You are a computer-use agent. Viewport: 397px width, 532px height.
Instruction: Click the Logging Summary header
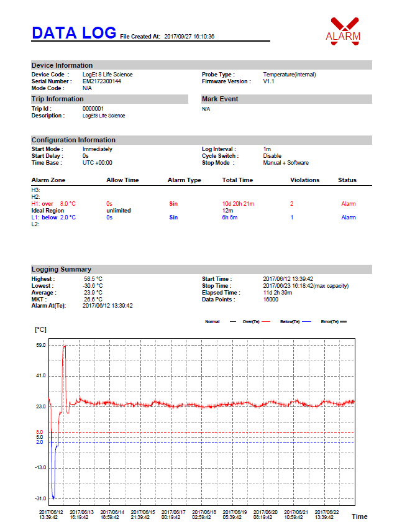pos(62,269)
